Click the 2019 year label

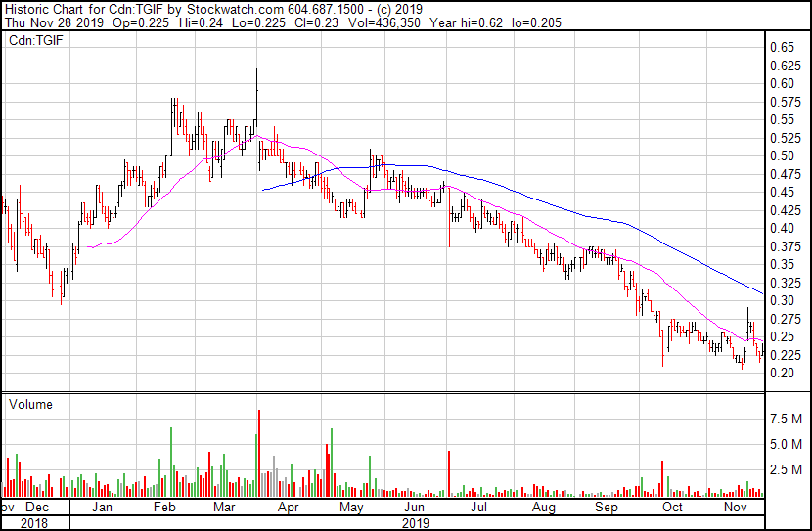pos(416,523)
